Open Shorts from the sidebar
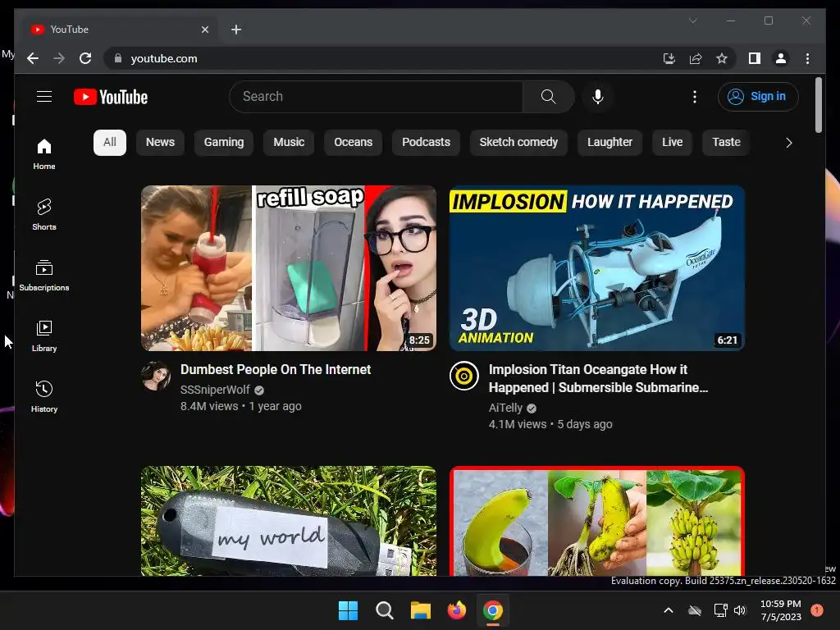The image size is (840, 630). coord(44,214)
